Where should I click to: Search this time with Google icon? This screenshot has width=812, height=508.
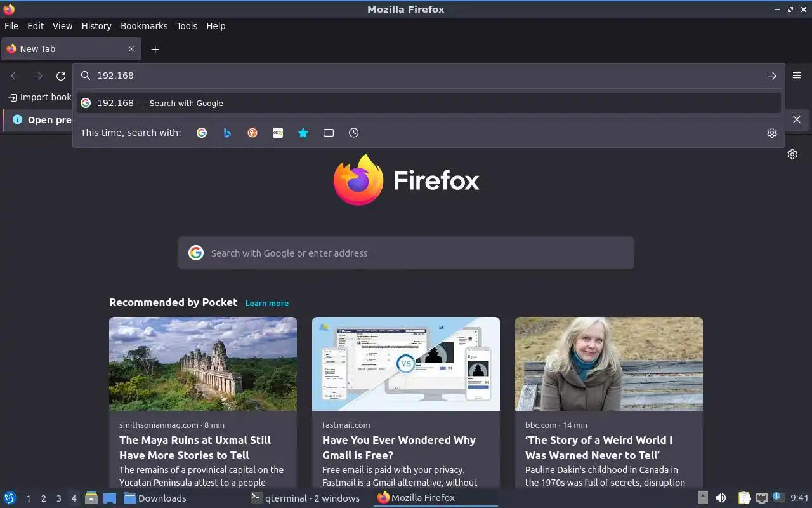pyautogui.click(x=202, y=133)
